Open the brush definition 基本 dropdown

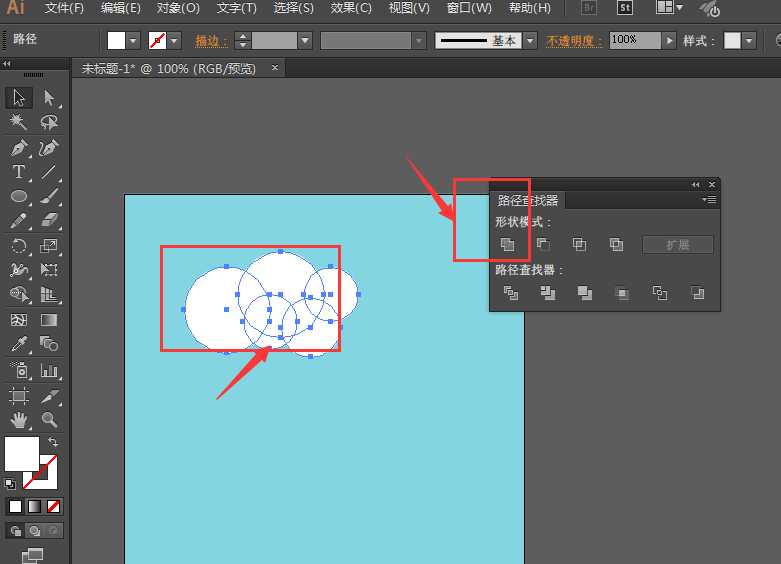[530, 41]
